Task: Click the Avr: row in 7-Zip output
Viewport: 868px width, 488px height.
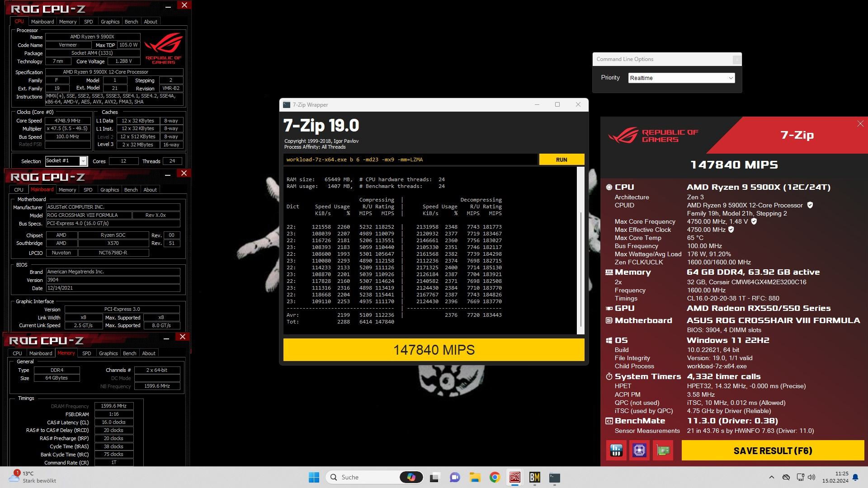Action: [x=394, y=315]
